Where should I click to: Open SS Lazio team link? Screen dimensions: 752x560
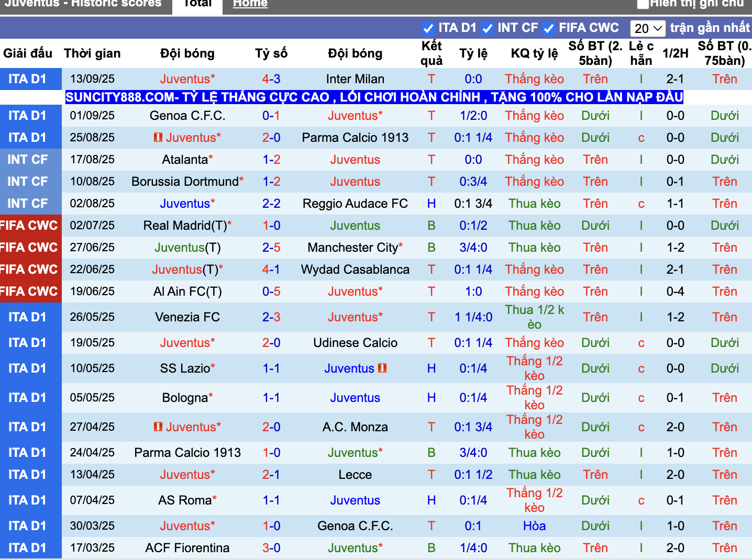(185, 368)
